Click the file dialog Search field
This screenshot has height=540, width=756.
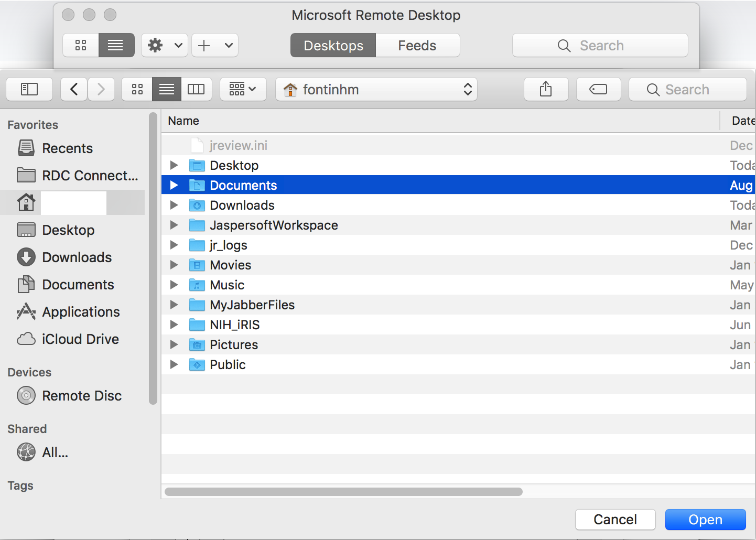click(x=688, y=89)
